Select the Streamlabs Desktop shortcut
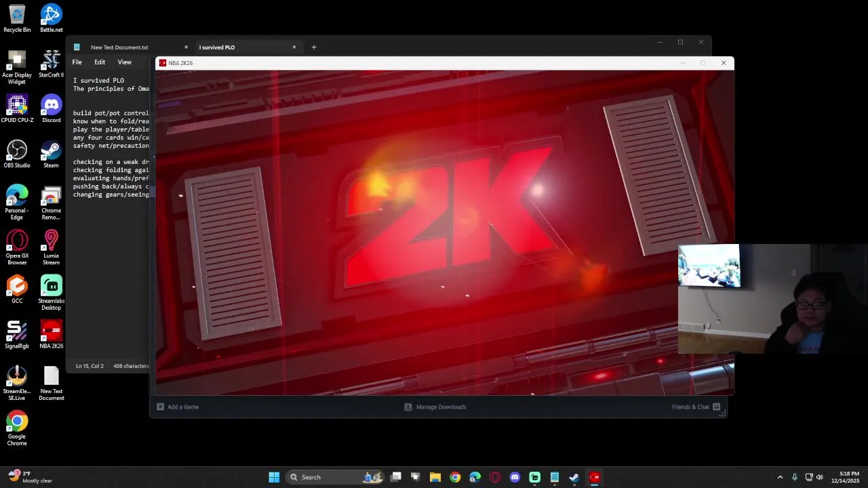868x488 pixels. click(x=51, y=293)
